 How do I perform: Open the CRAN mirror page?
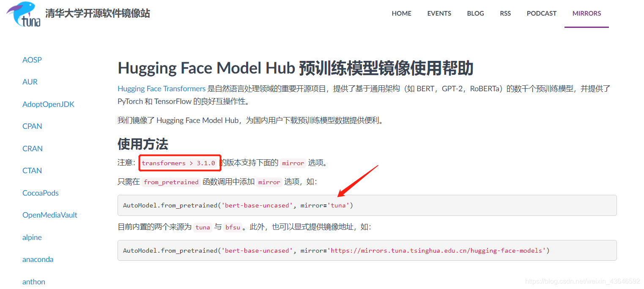click(x=33, y=148)
